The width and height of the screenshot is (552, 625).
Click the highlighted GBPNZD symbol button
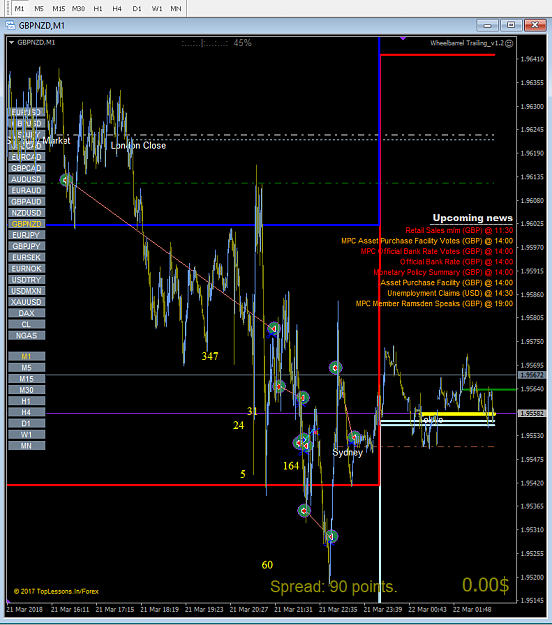tap(26, 224)
